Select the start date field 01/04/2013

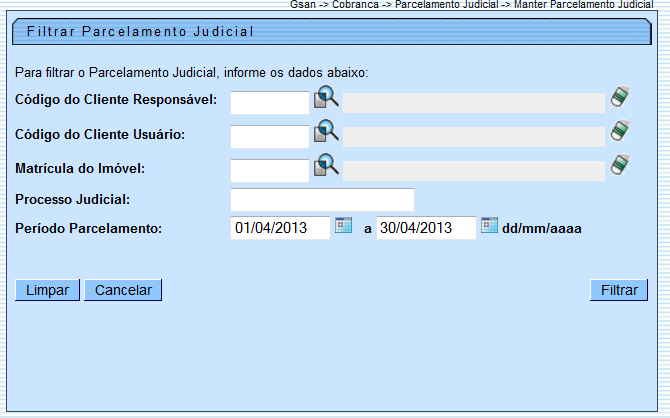pyautogui.click(x=280, y=228)
